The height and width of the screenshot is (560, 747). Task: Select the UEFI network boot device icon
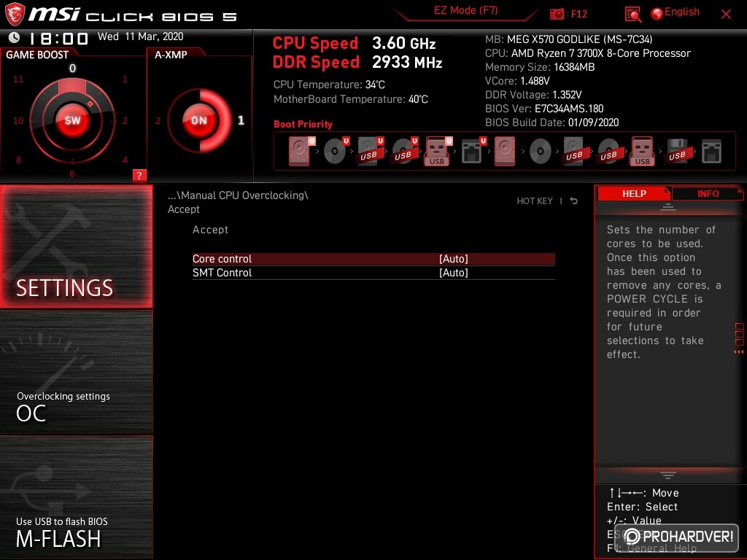coord(473,151)
